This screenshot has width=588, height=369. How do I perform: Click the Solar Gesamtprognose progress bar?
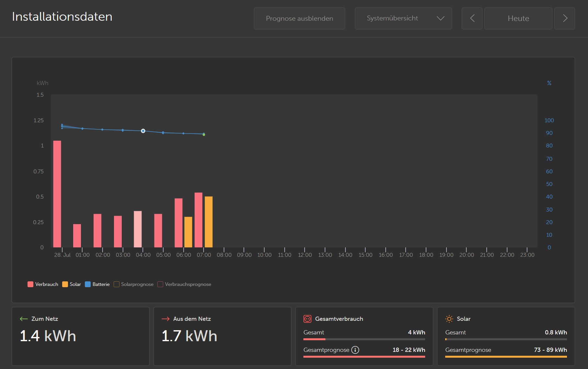point(506,357)
